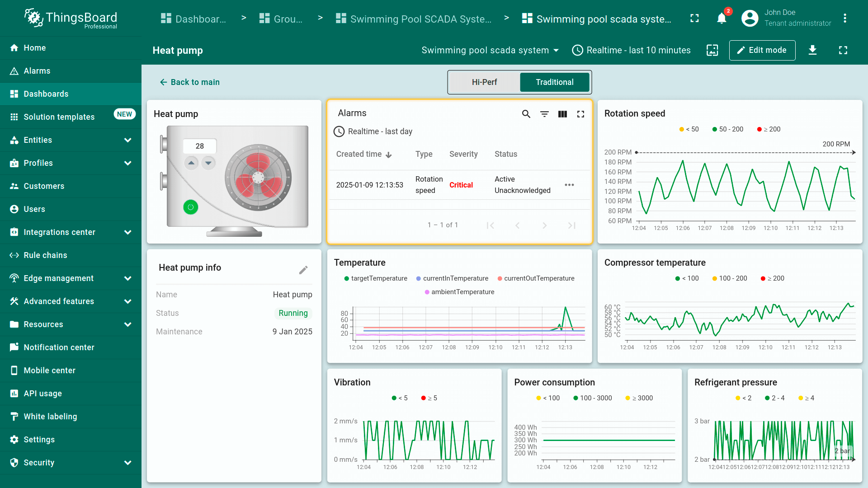Click Back to main link
Image resolution: width=868 pixels, height=488 pixels.
pos(189,82)
